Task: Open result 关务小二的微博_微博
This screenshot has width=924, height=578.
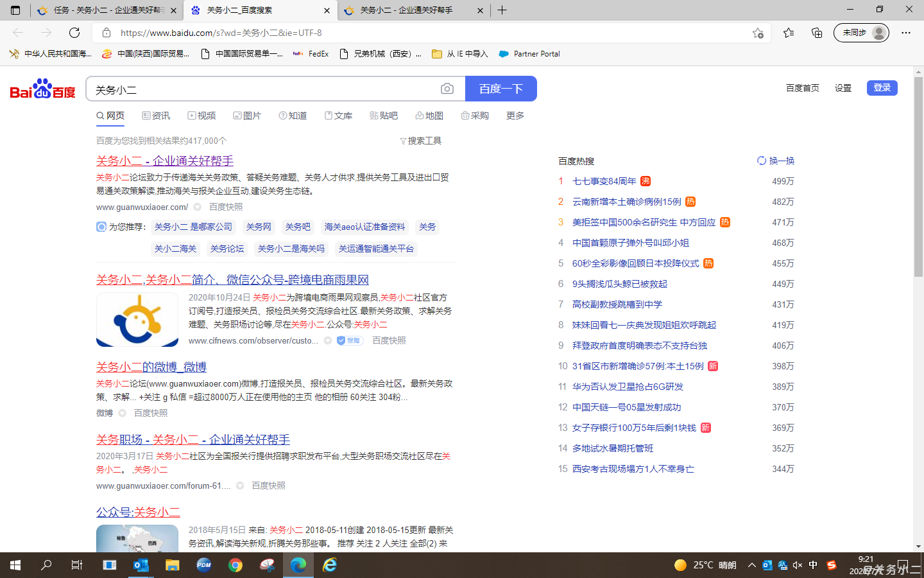Action: [151, 367]
